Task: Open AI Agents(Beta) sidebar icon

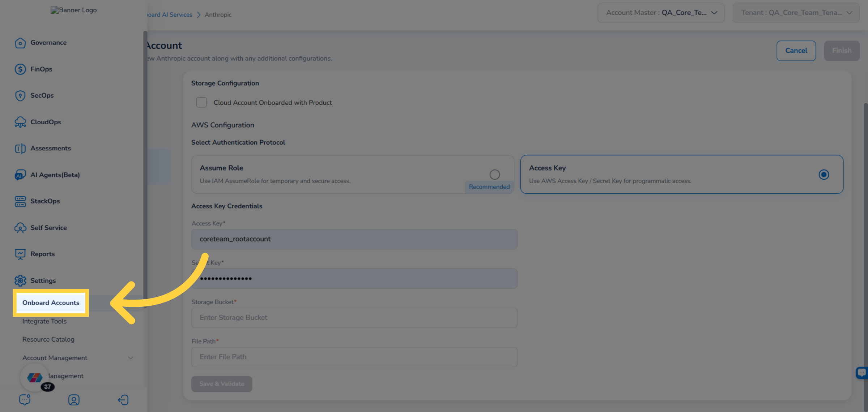Action: (x=20, y=175)
